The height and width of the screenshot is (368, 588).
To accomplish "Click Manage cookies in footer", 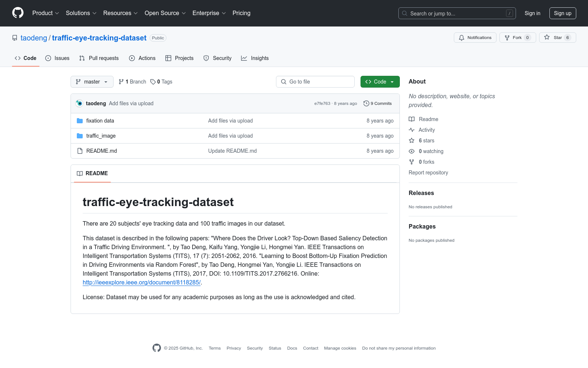I will pos(340,348).
